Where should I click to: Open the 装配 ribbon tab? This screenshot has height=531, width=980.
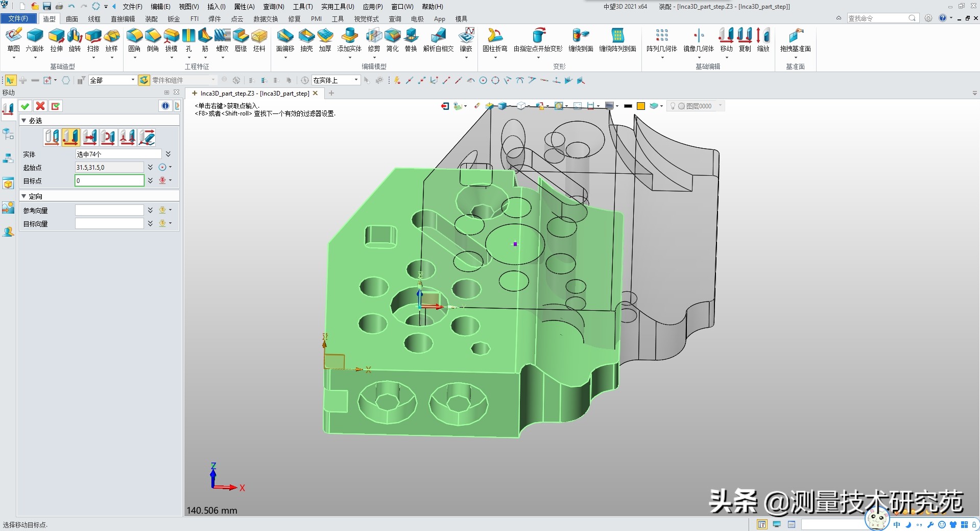[151, 19]
